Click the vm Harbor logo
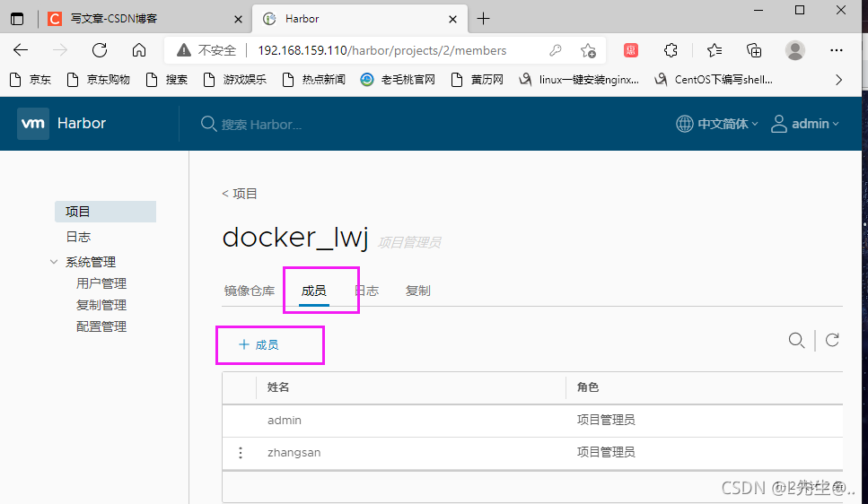This screenshot has width=868, height=504. 61,124
